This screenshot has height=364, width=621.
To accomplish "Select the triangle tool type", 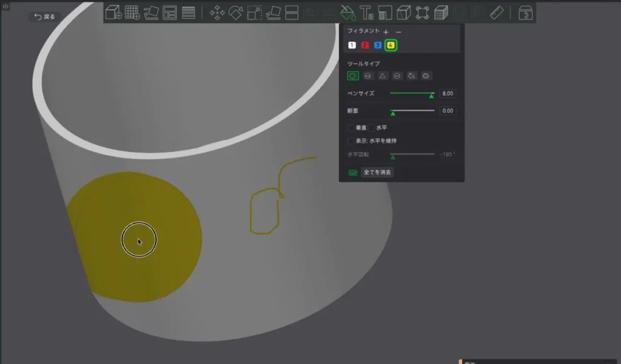I will pos(382,76).
